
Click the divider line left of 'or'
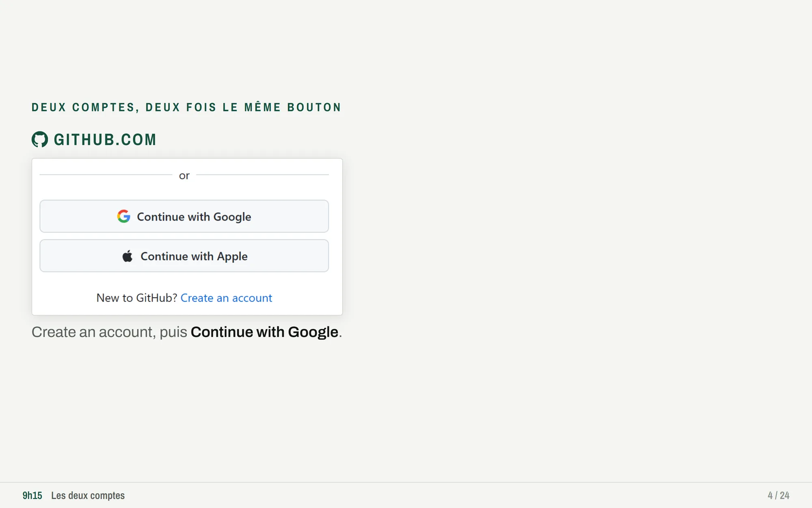tap(106, 175)
